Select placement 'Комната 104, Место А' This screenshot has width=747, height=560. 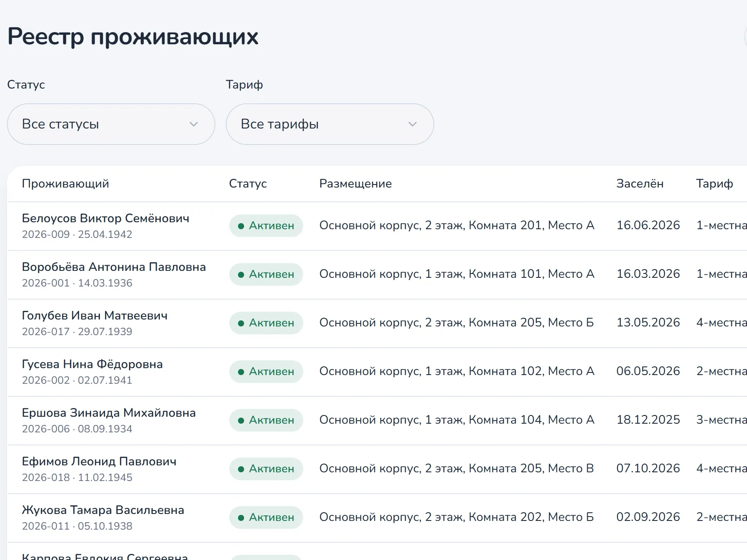(532, 420)
